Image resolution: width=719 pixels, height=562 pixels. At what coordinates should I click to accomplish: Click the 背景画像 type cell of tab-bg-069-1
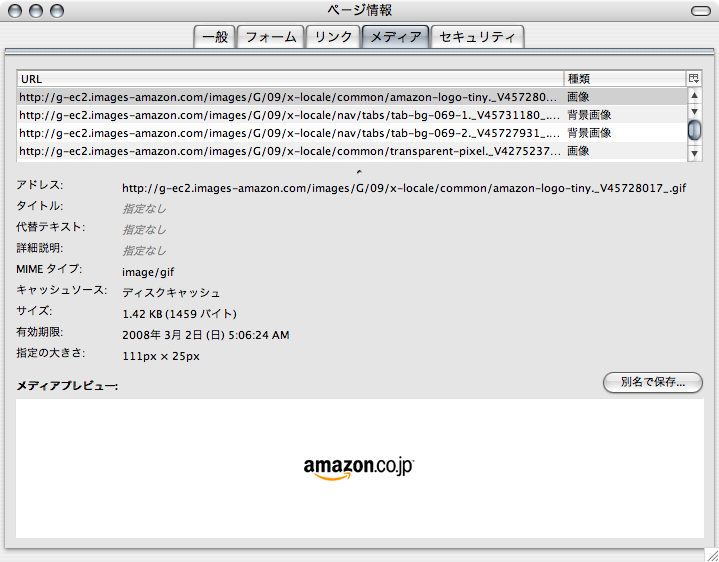pos(589,115)
